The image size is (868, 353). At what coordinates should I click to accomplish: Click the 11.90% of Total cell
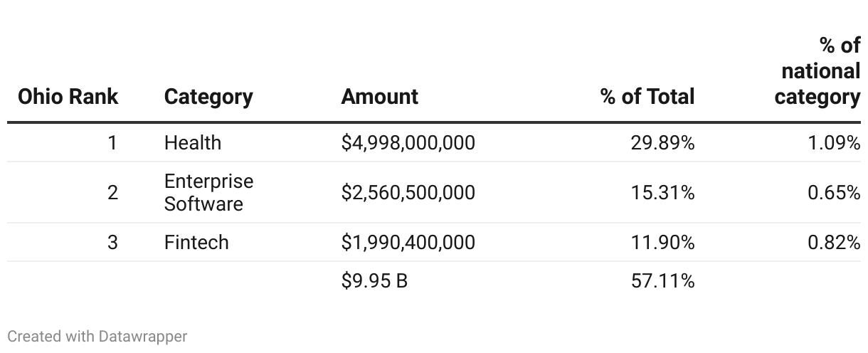point(662,243)
